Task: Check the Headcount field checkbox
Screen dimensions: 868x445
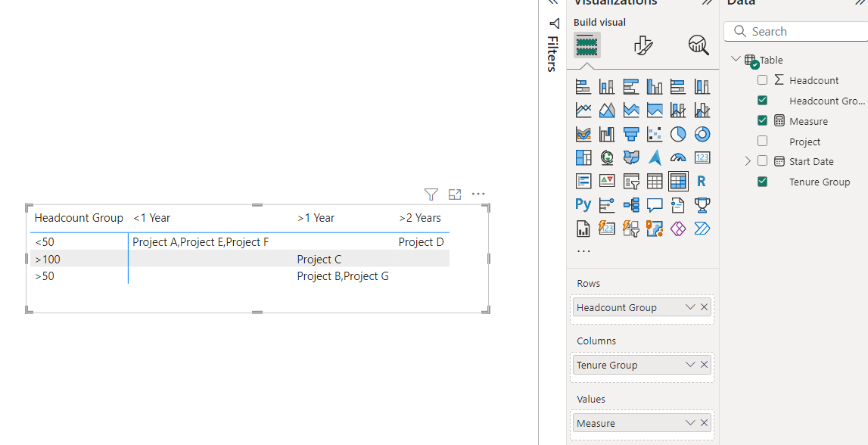Action: pos(762,80)
